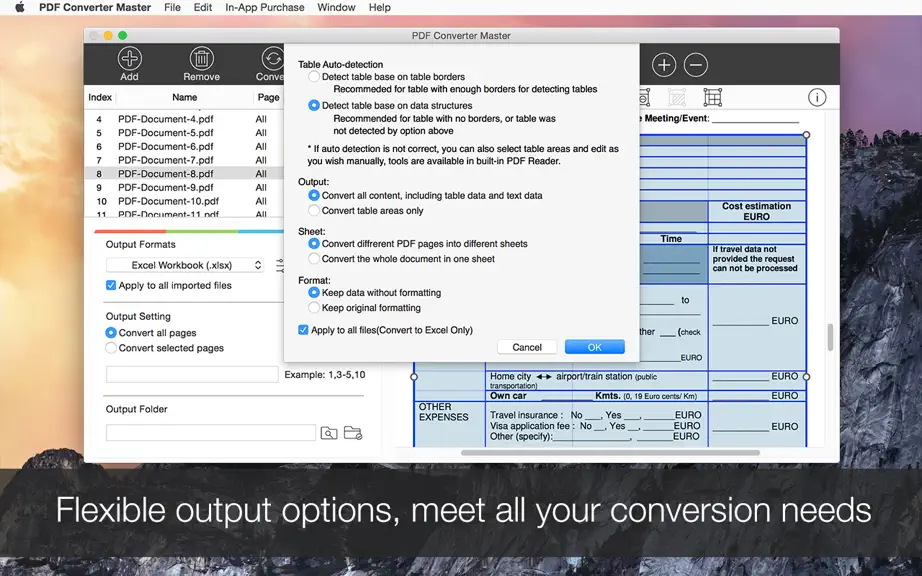Click the OK button
The image size is (922, 576).
coord(594,347)
